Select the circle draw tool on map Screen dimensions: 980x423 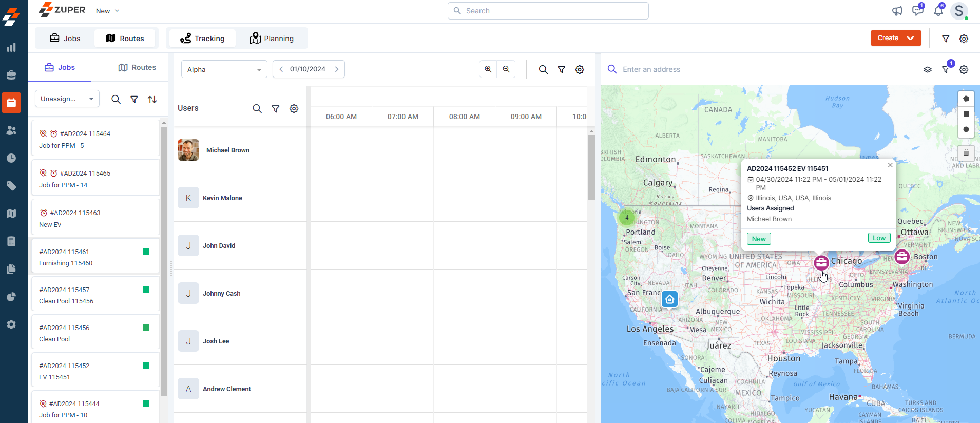tap(966, 129)
